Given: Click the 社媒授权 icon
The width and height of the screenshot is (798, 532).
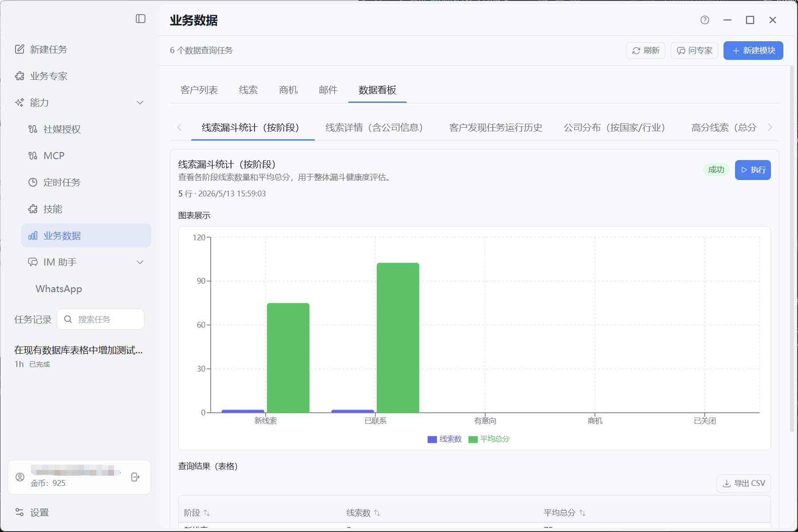Looking at the screenshot, I should click(33, 129).
